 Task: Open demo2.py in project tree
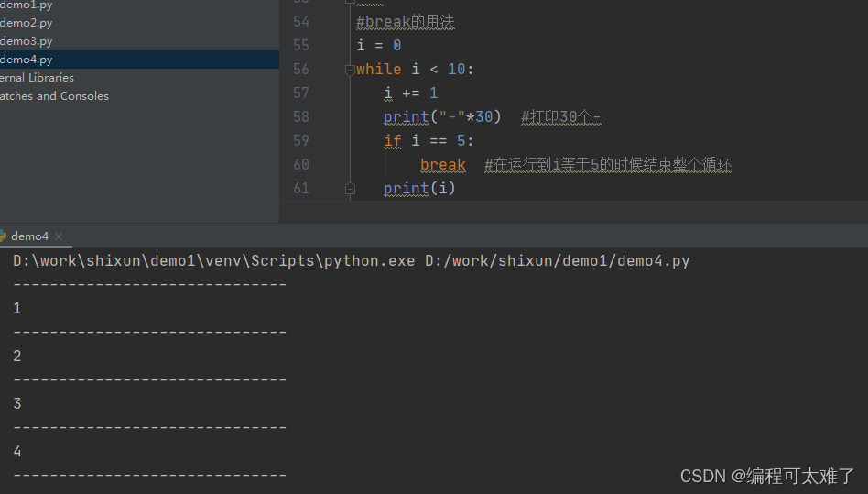(x=26, y=23)
